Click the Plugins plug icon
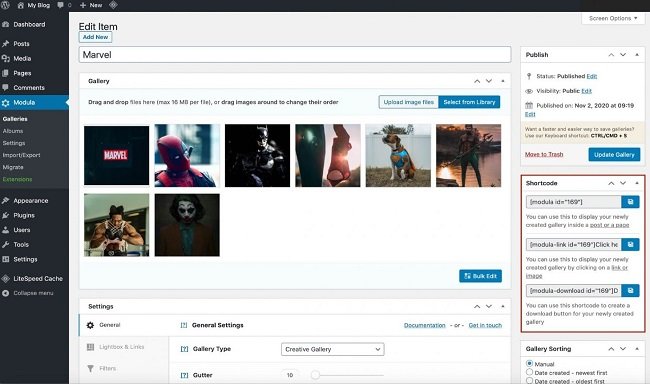Viewport: 650px width, 384px height. click(5, 215)
